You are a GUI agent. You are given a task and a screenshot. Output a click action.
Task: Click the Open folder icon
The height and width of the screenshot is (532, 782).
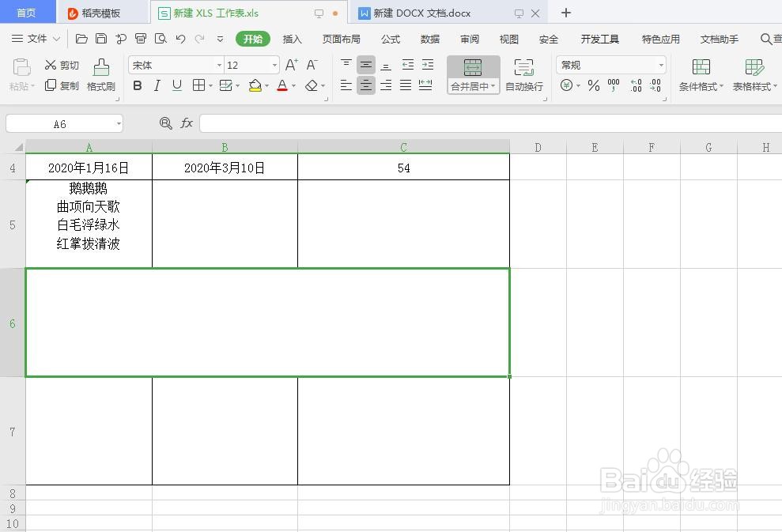[x=81, y=39]
